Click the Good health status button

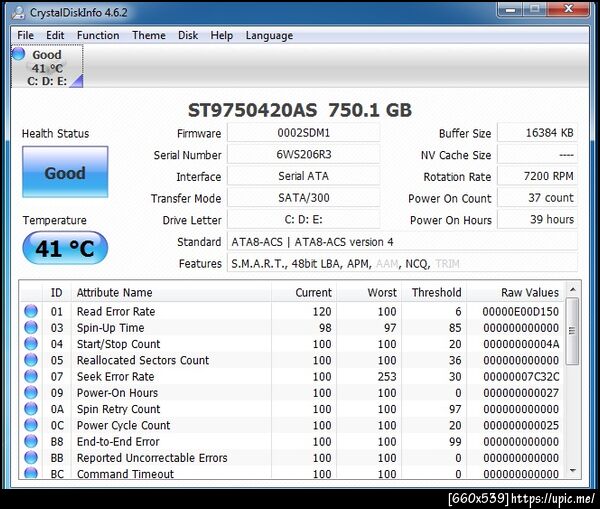65,172
